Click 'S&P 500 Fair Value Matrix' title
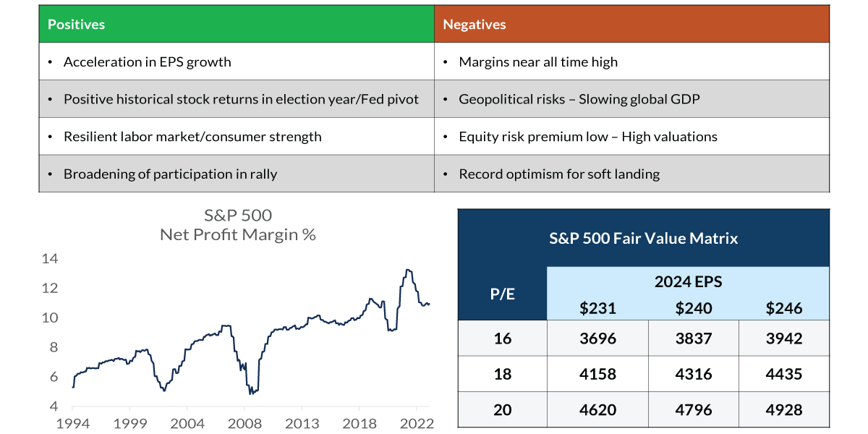868x434 pixels. 644,238
